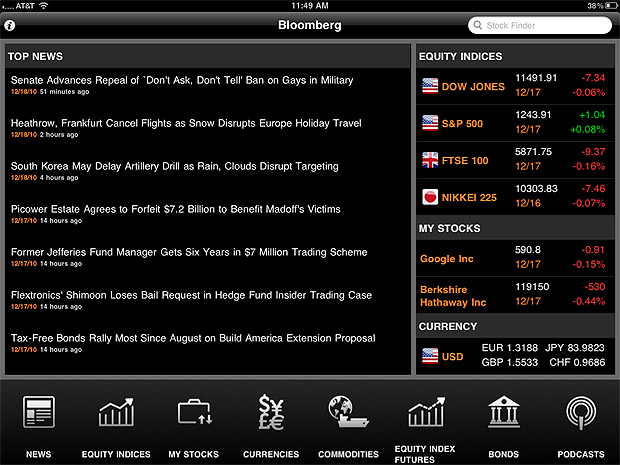Open Berkshire Hathaway Inc stock name

453,296
